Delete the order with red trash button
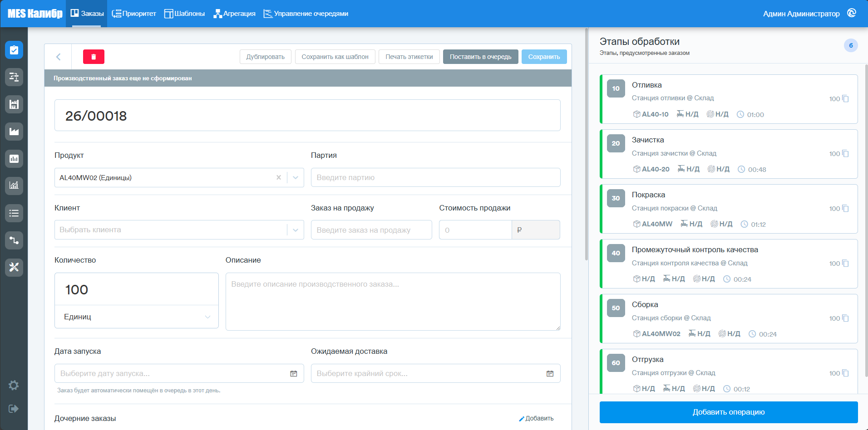Screen dimensions: 868x430 (x=94, y=57)
